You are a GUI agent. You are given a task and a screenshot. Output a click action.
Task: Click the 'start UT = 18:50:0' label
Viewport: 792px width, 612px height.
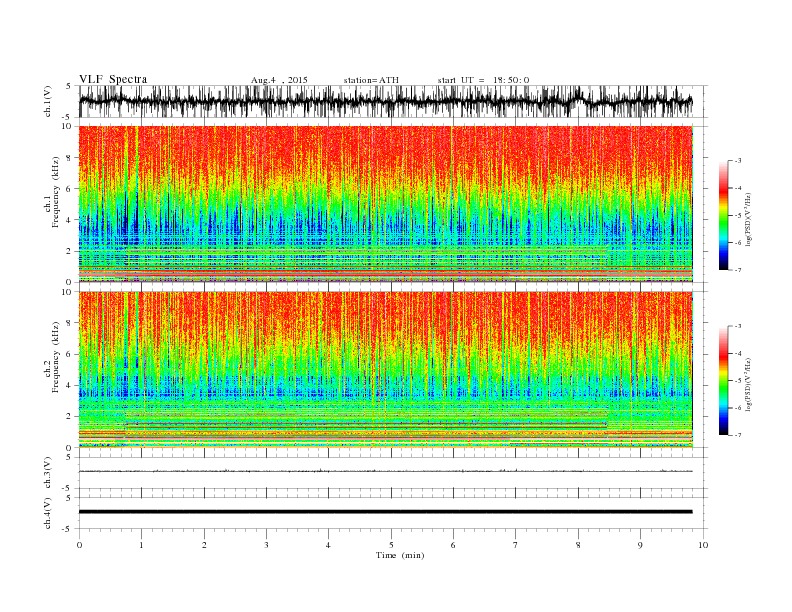coord(483,80)
